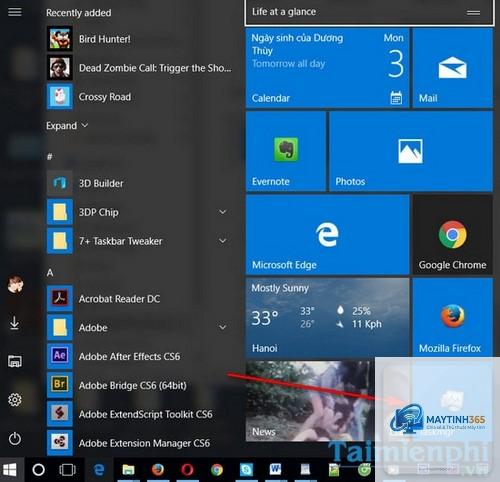Screen dimensions: 500x482
Task: Launch the Crossy Road game
Action: 140,97
